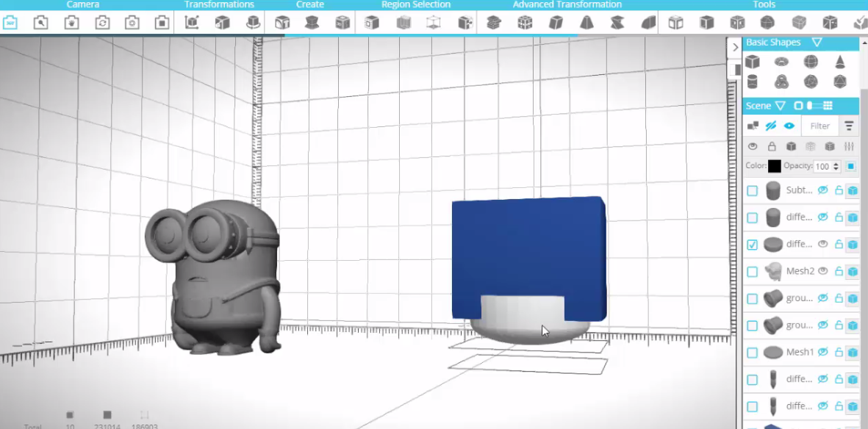868x429 pixels.
Task: Apply the Twist deformation tool
Action: (x=617, y=23)
